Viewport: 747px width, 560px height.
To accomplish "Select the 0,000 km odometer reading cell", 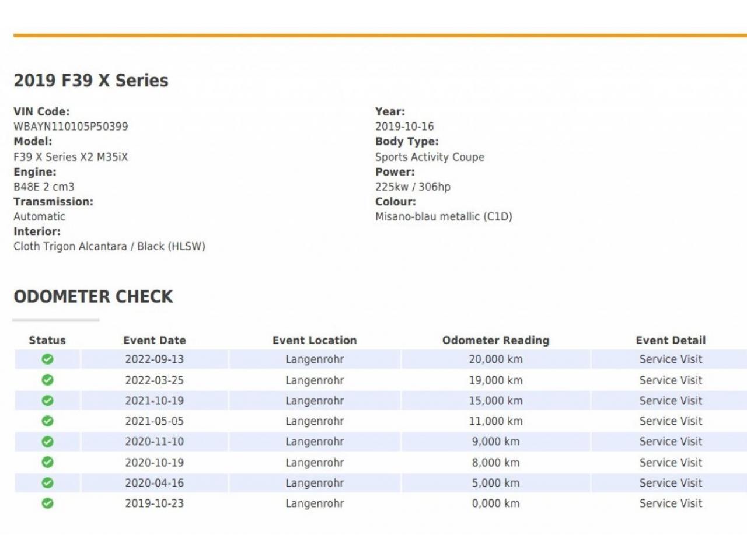I will pyautogui.click(x=495, y=503).
